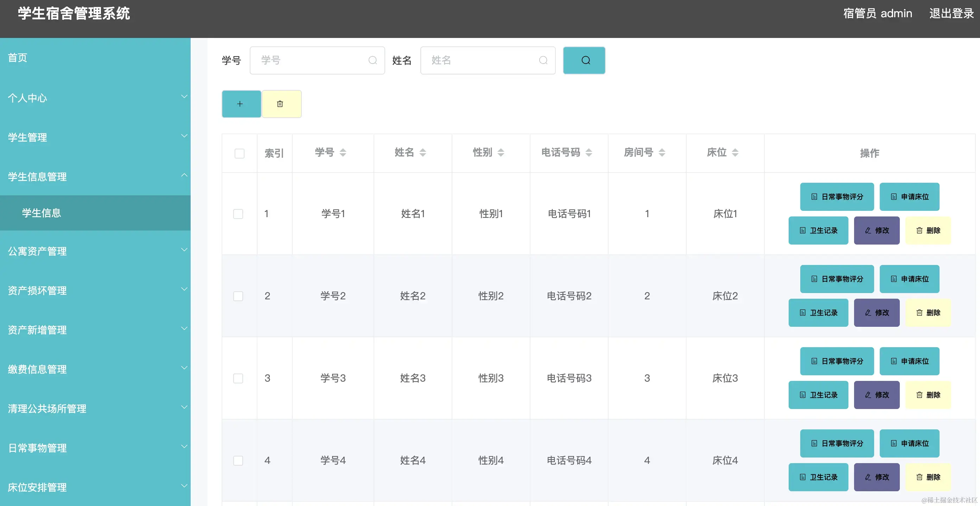Open 首页 from the sidebar
Screen dimensions: 980x506
17,57
